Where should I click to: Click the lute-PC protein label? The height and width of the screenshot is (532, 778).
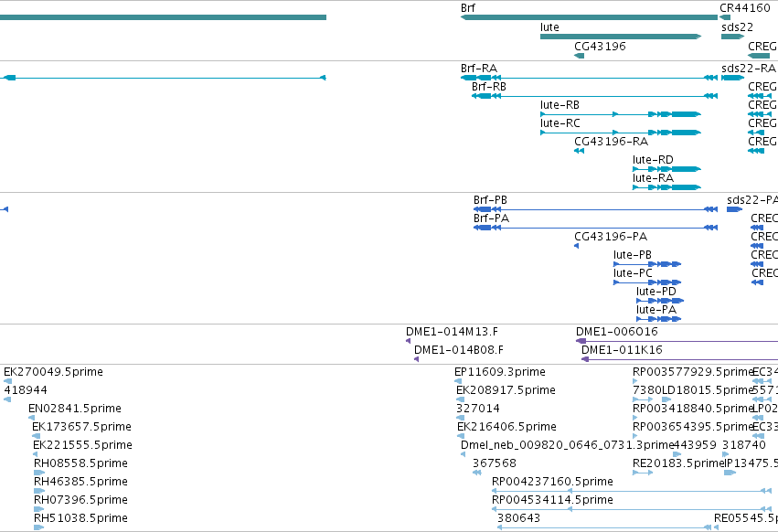click(x=633, y=273)
